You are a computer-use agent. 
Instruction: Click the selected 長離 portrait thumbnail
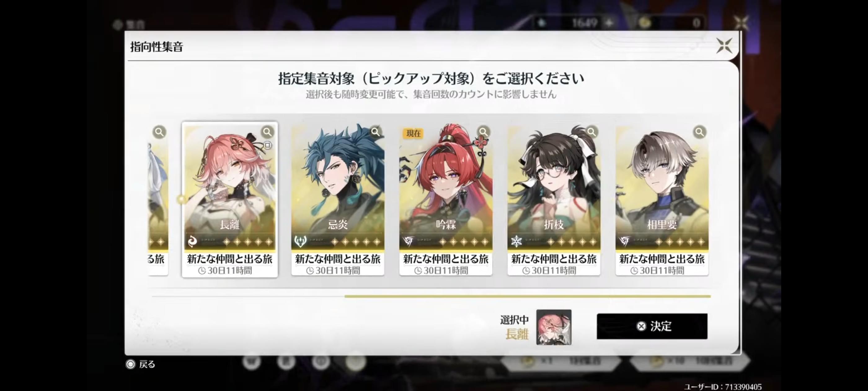[x=554, y=327]
